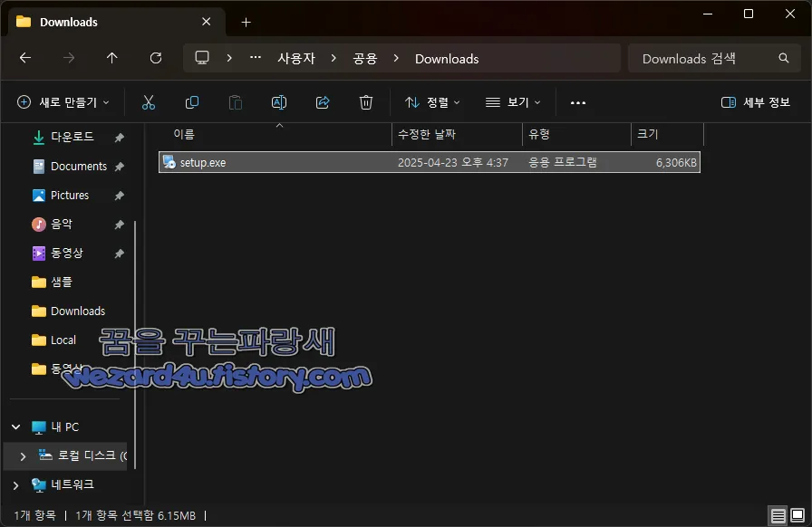
Task: Open 다운로드 in the sidebar
Action: pyautogui.click(x=72, y=137)
